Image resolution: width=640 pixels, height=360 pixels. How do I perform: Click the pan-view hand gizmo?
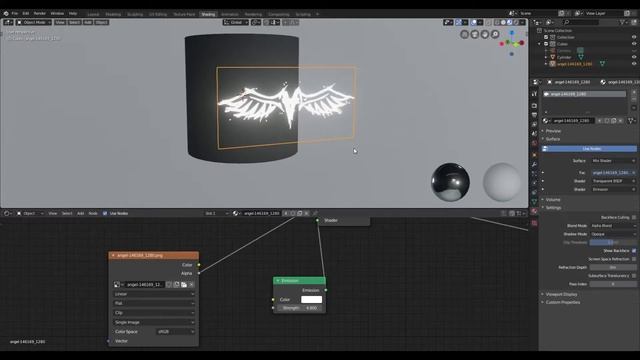485,34
